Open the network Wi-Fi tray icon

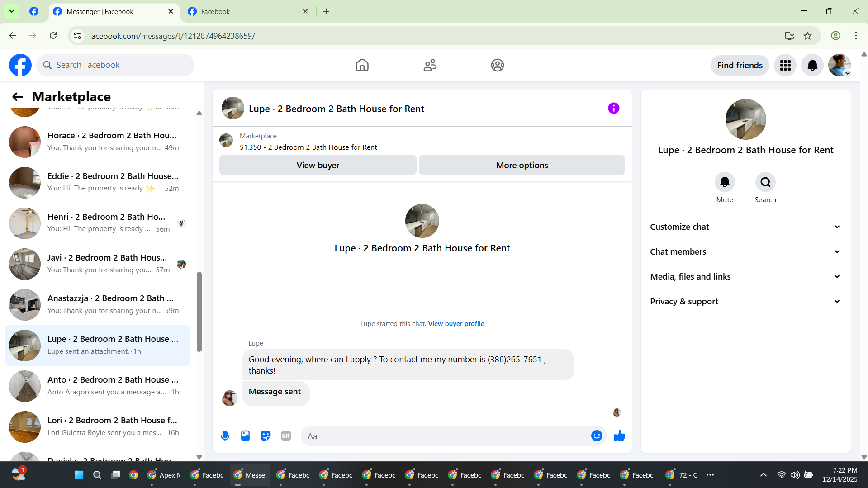tap(781, 475)
